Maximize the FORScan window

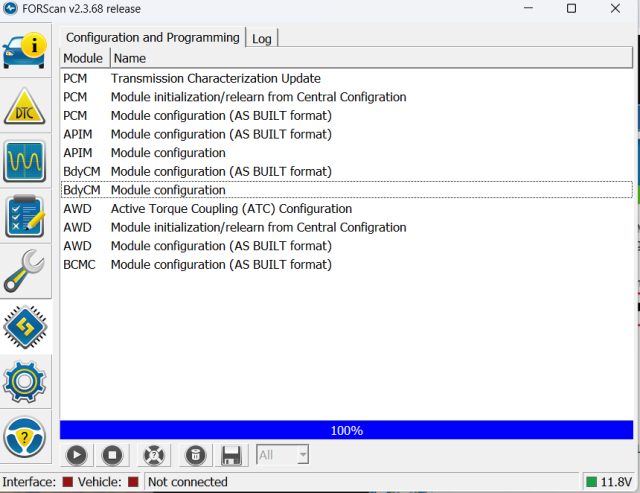tap(571, 8)
